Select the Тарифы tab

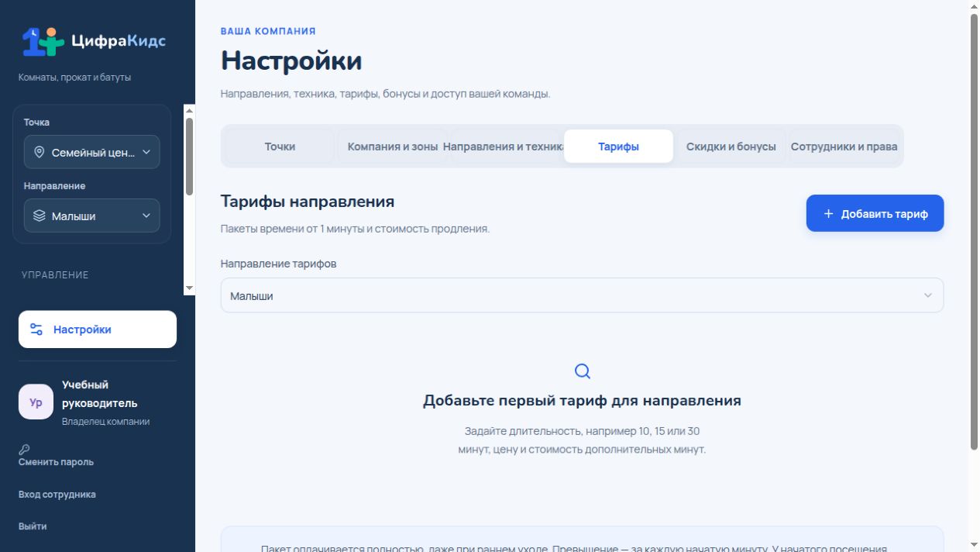(x=618, y=147)
